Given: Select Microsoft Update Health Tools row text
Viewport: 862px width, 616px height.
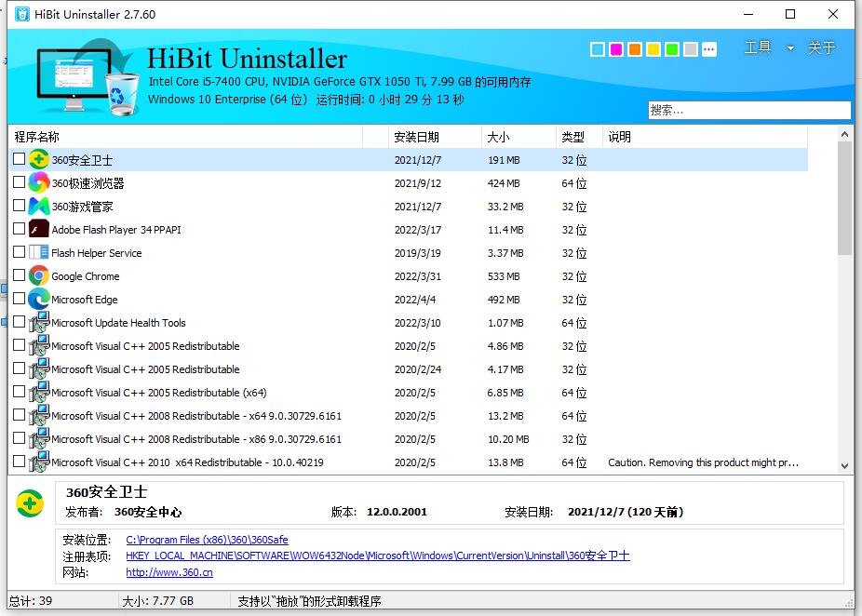Looking at the screenshot, I should tap(118, 323).
